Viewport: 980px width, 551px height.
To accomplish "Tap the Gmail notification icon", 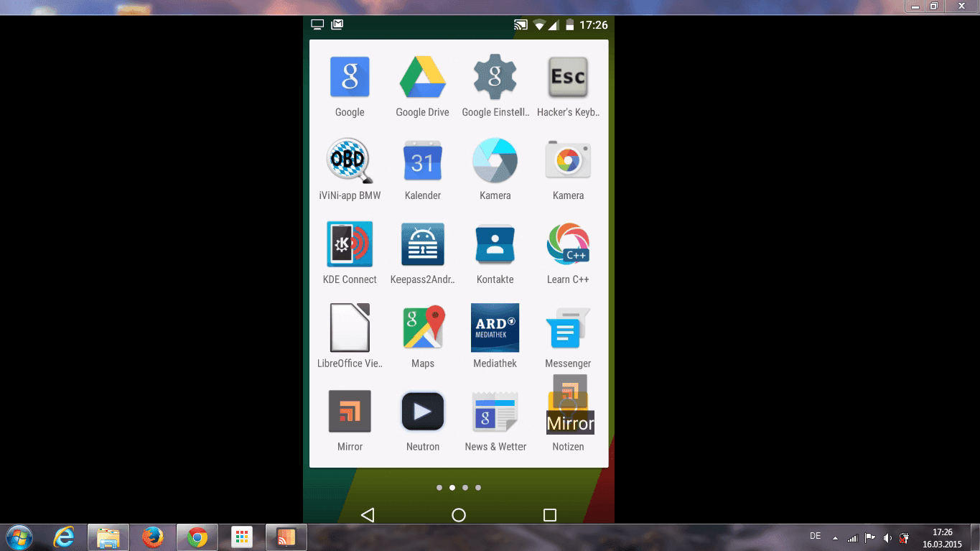I will (337, 24).
